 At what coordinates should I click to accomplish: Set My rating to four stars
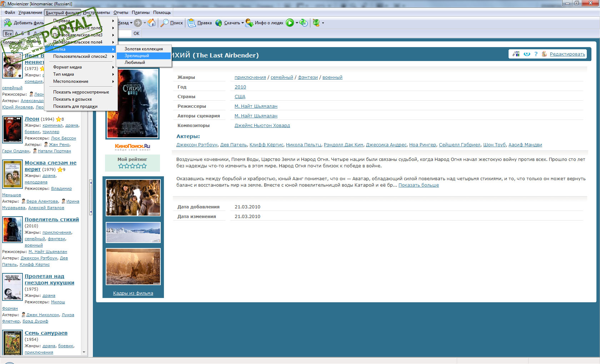tap(138, 166)
